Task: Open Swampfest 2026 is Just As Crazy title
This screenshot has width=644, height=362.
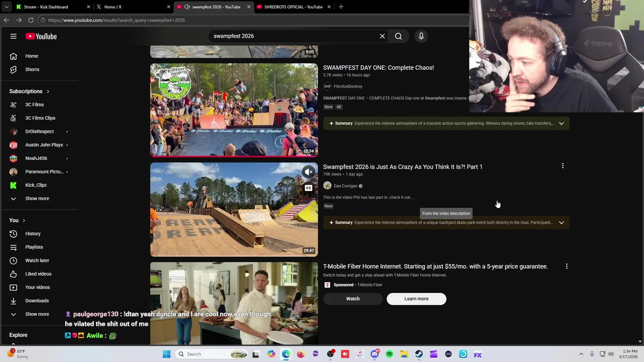Action: point(403,167)
